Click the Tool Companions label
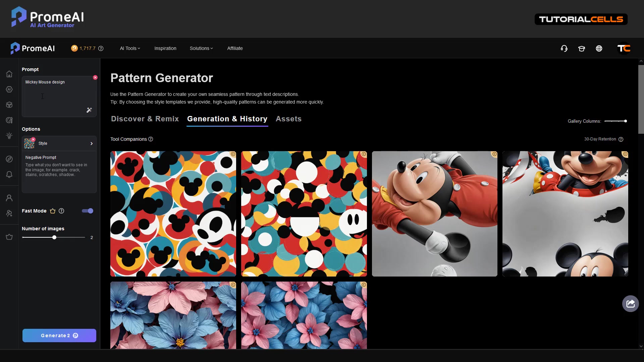Viewport: 644px width, 362px height. point(128,139)
